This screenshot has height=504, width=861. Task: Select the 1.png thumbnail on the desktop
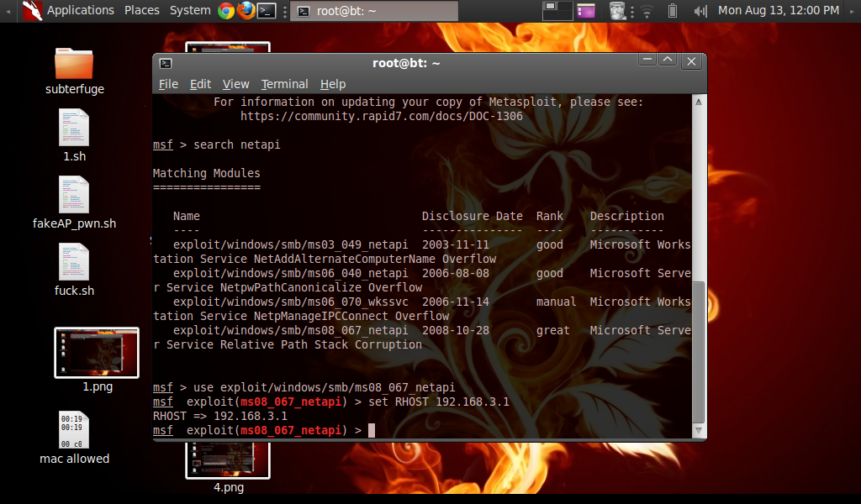point(97,360)
